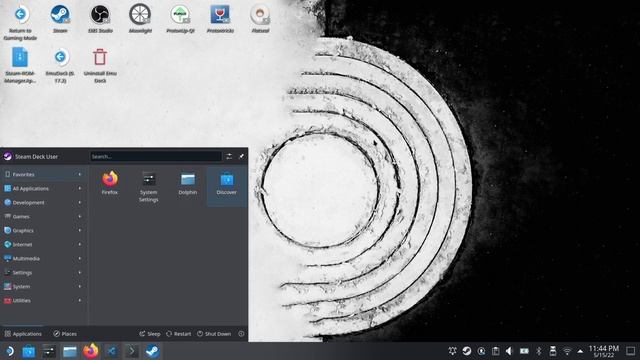Open Konsole terminal from the taskbar
The width and height of the screenshot is (640, 360).
click(x=132, y=351)
